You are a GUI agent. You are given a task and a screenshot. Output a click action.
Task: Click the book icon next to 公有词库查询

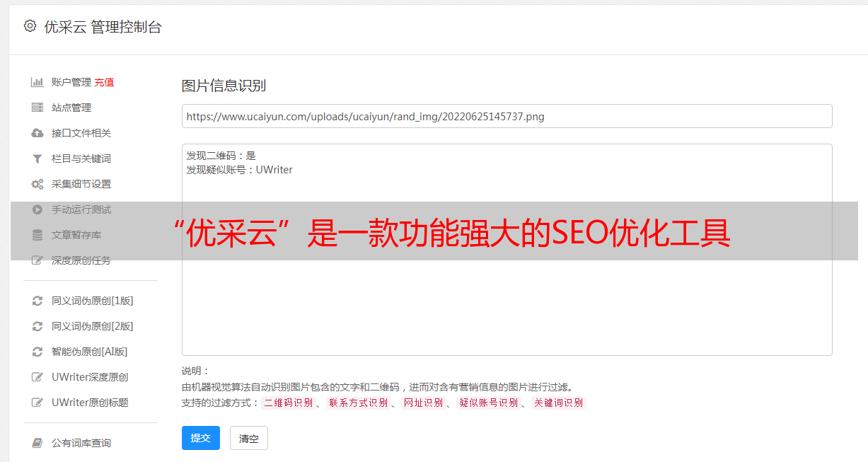click(37, 443)
